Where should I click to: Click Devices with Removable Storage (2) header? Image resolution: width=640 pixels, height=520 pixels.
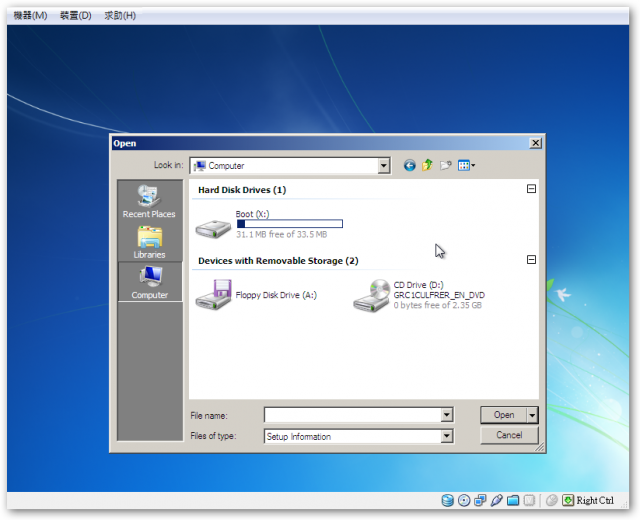pos(278,261)
